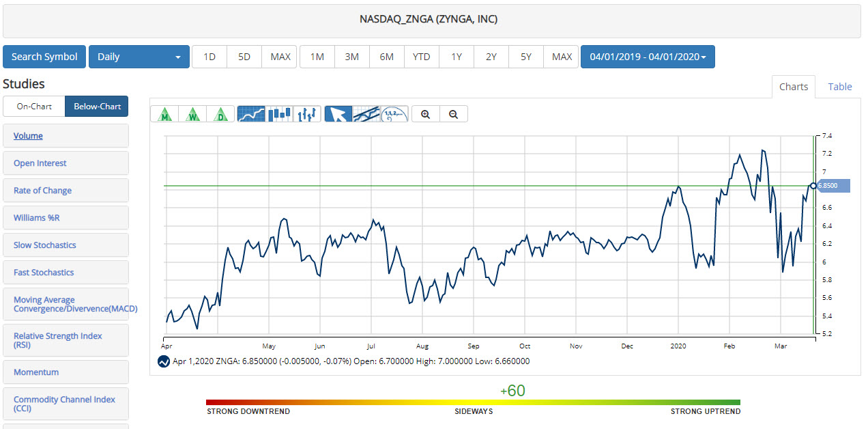Switch to On-Chart studies

[x=34, y=107]
